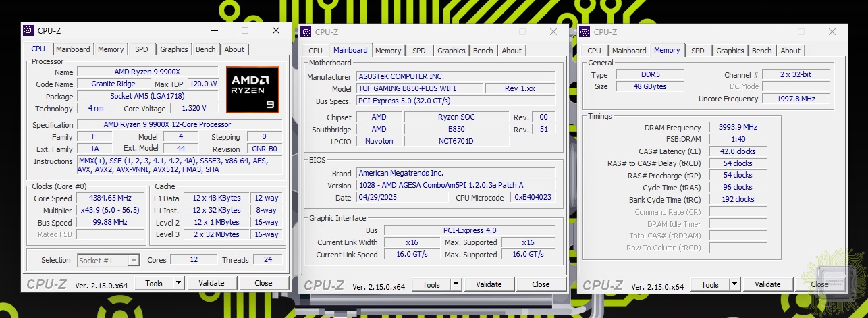Viewport: 868px width, 318px height.
Task: Click American Megatrends Inc. BIOS brand
Action: [456, 173]
